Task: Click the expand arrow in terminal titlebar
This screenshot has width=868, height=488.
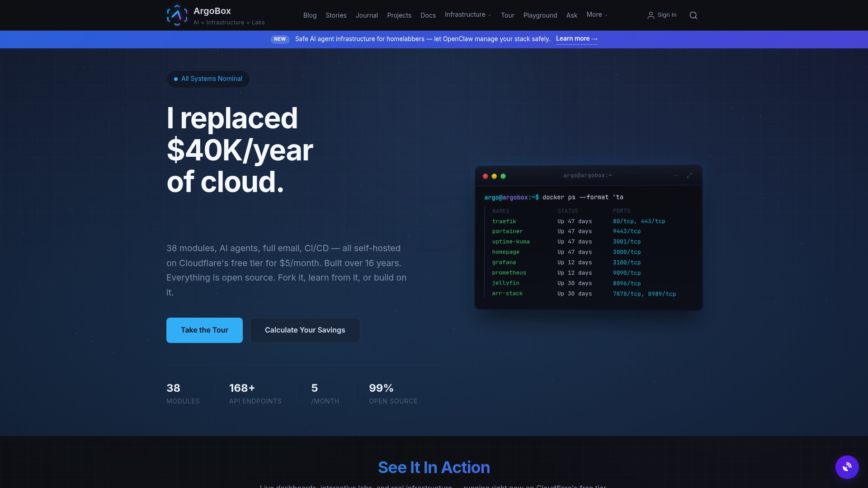Action: 689,176
